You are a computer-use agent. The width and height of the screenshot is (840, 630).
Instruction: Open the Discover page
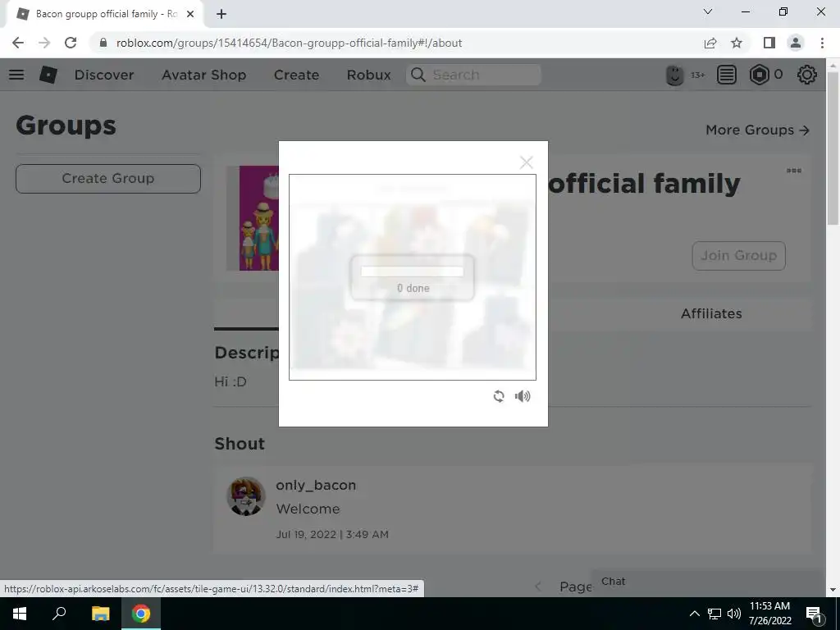click(x=104, y=75)
